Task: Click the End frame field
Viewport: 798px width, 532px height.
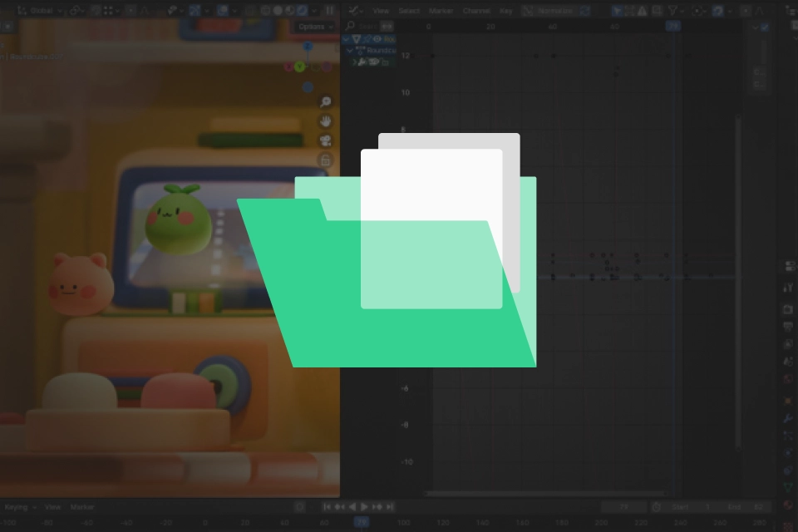Action: click(745, 507)
